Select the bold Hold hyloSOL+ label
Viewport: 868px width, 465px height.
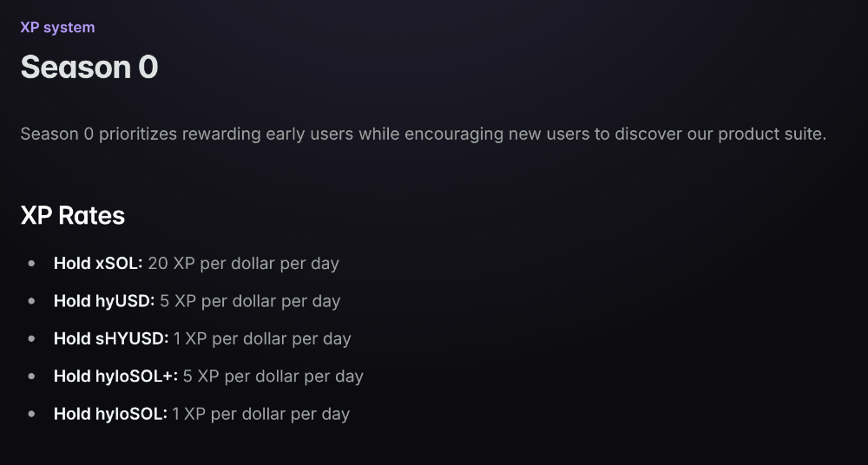115,377
